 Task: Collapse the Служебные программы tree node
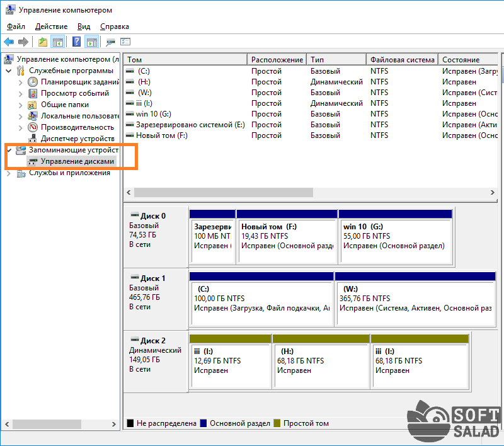point(9,71)
